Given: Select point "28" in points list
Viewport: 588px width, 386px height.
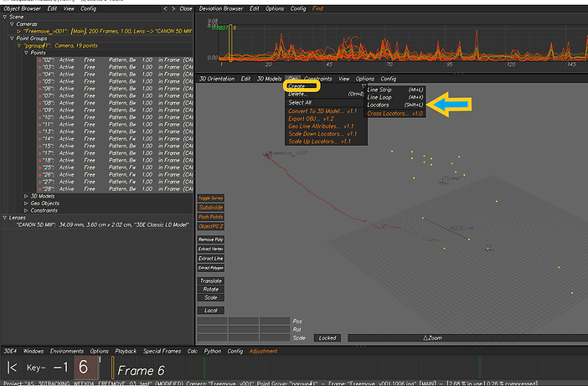Looking at the screenshot, I should 115,189.
